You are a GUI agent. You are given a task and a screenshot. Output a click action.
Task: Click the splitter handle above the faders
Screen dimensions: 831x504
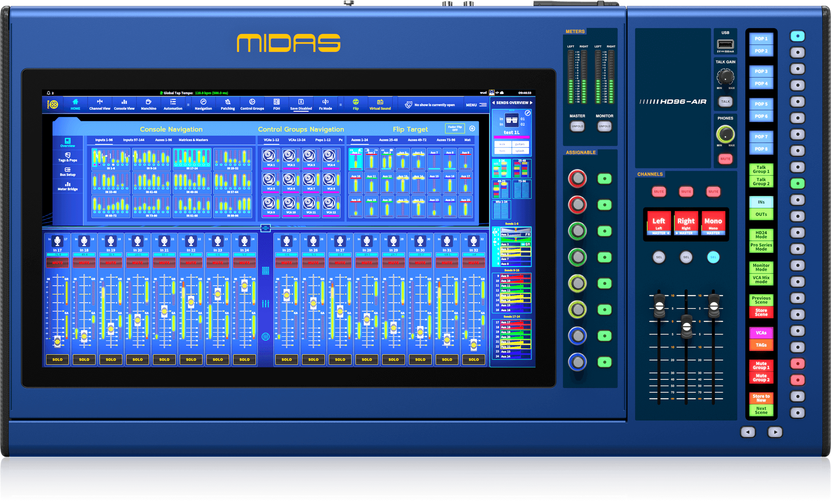coord(266,228)
